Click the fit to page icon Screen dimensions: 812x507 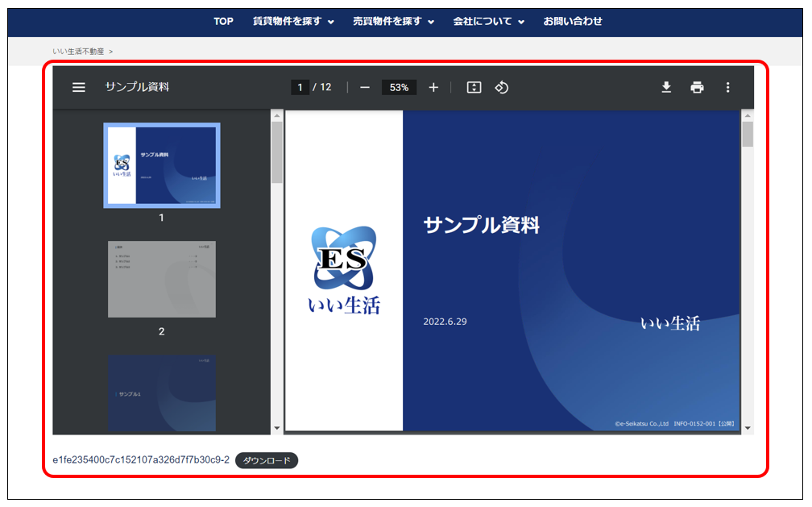pos(474,87)
